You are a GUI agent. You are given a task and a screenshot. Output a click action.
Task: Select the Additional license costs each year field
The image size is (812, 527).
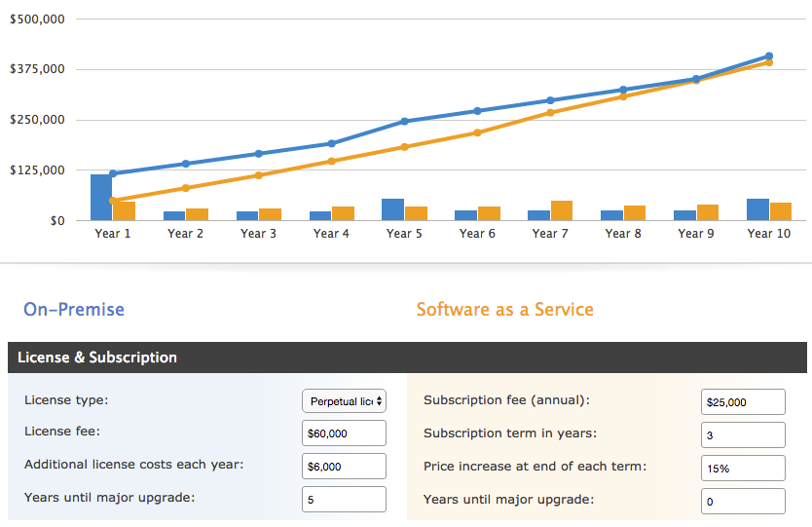(x=344, y=467)
